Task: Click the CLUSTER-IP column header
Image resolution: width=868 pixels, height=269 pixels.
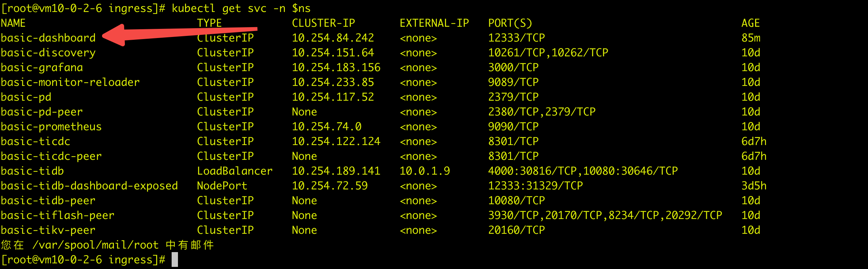Action: pyautogui.click(x=324, y=23)
